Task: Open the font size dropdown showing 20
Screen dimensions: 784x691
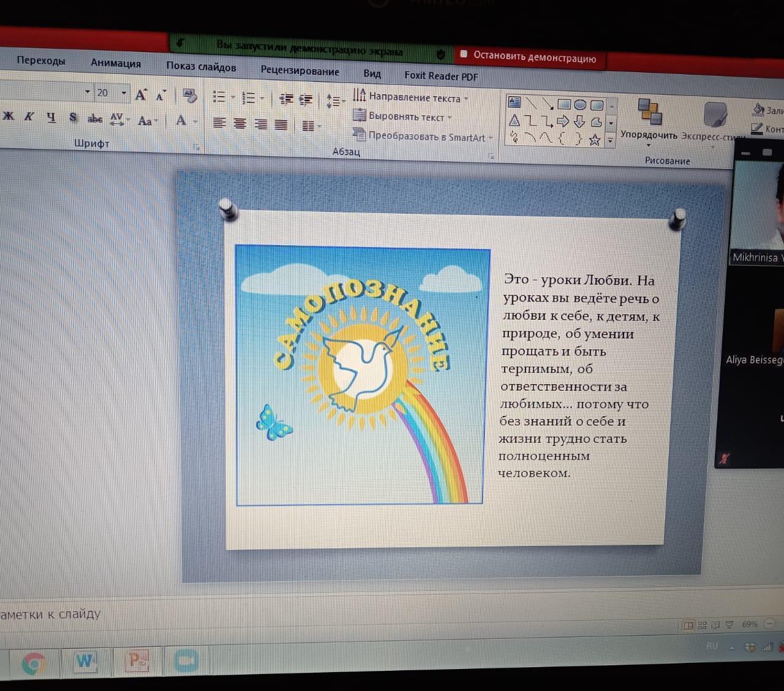Action: tap(124, 93)
